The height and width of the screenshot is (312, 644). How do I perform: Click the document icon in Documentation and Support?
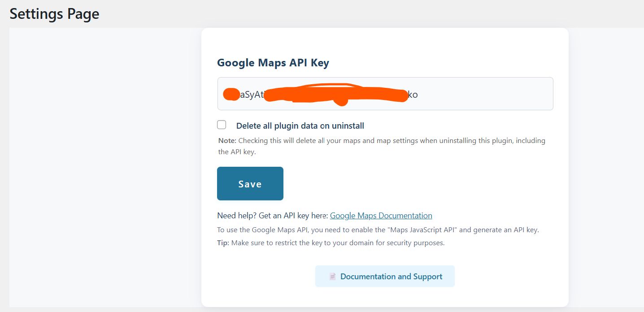(332, 277)
